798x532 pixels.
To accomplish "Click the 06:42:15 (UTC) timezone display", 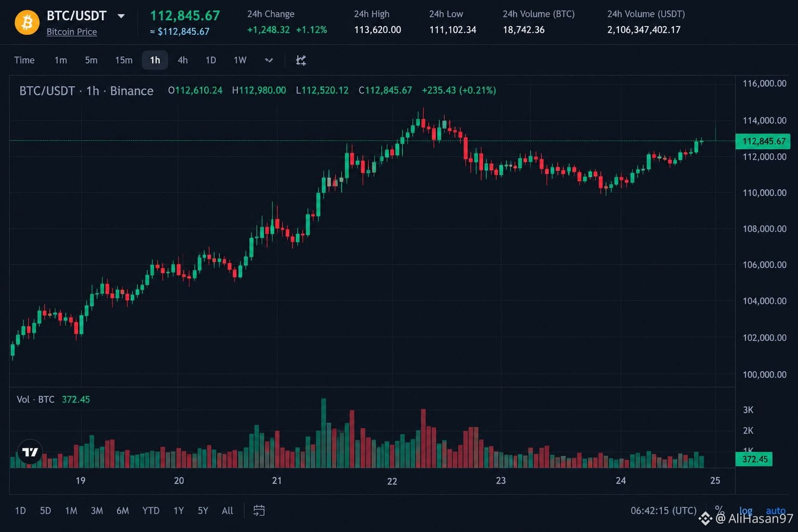I will 663,511.
